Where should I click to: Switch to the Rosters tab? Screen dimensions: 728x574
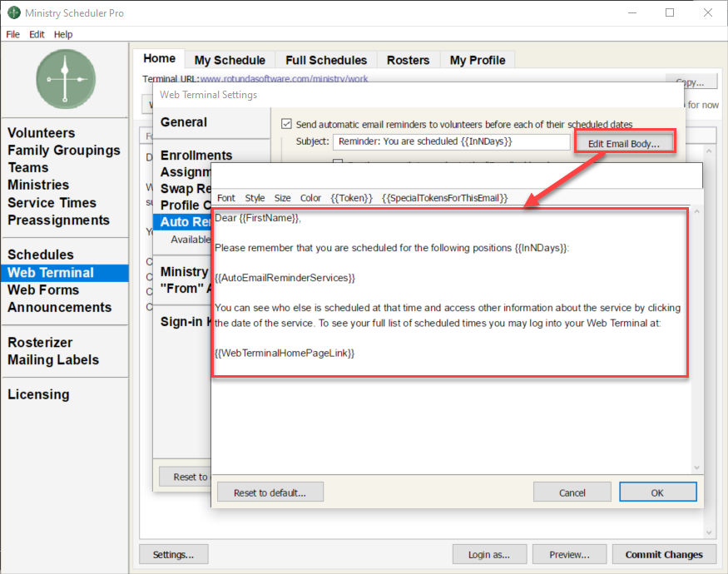click(x=409, y=60)
